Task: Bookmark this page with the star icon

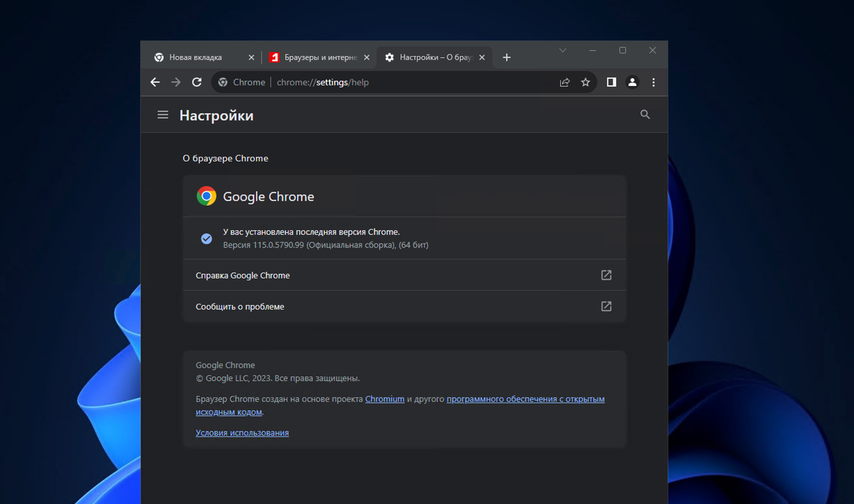Action: point(585,82)
